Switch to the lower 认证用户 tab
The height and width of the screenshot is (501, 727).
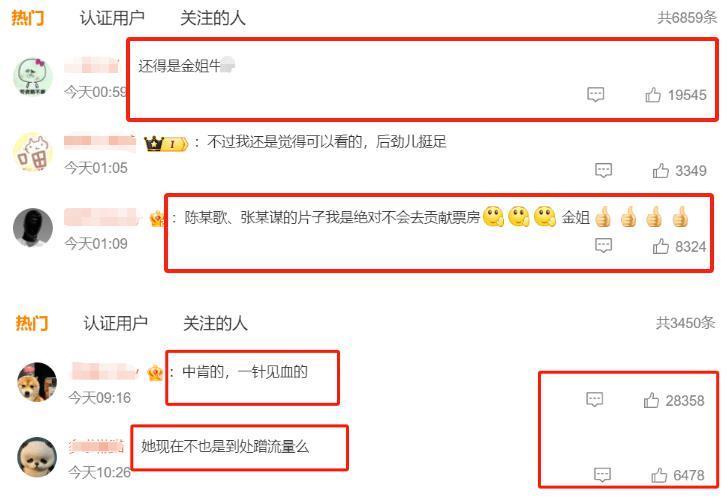116,323
